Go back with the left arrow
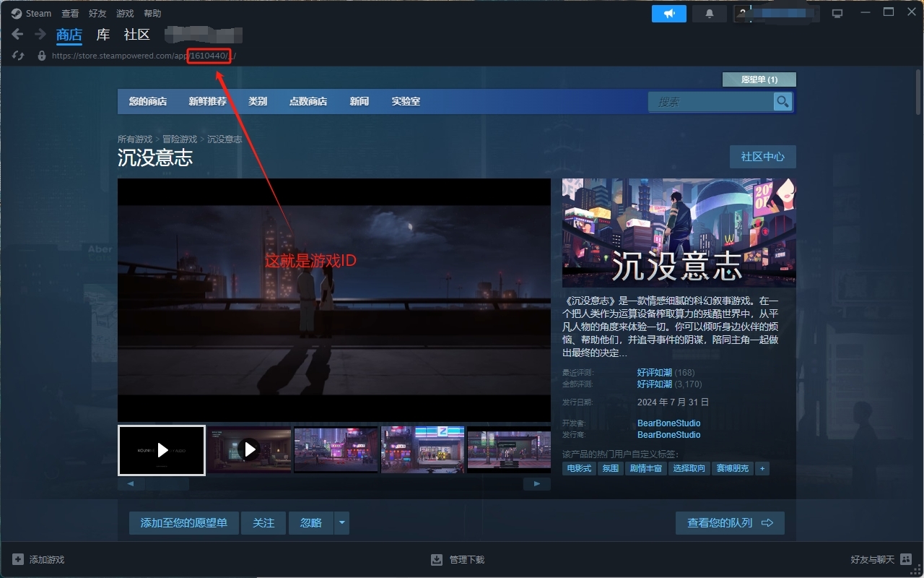Viewport: 924px width, 578px height. coord(17,34)
